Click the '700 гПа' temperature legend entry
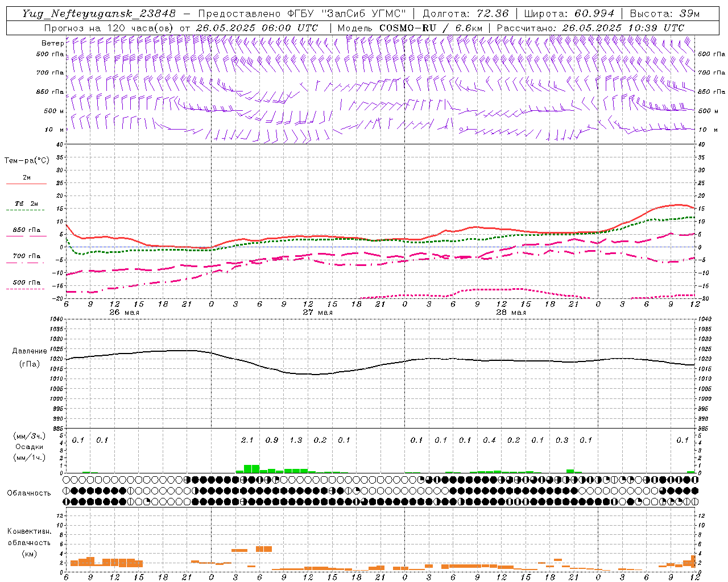 (x=27, y=256)
